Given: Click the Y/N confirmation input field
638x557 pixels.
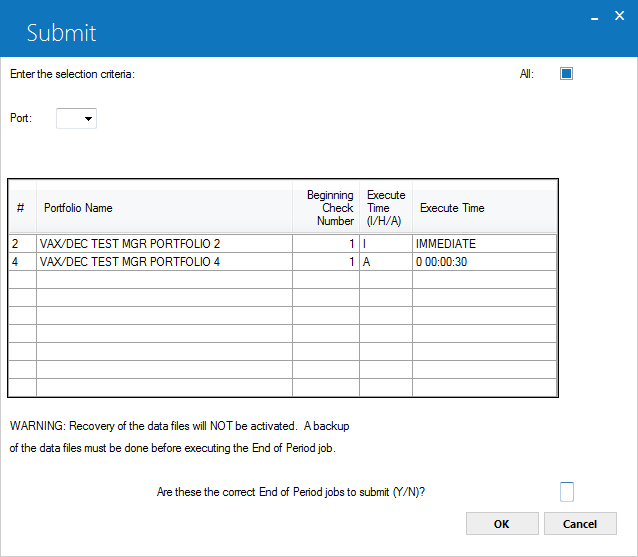Looking at the screenshot, I should coord(567,491).
